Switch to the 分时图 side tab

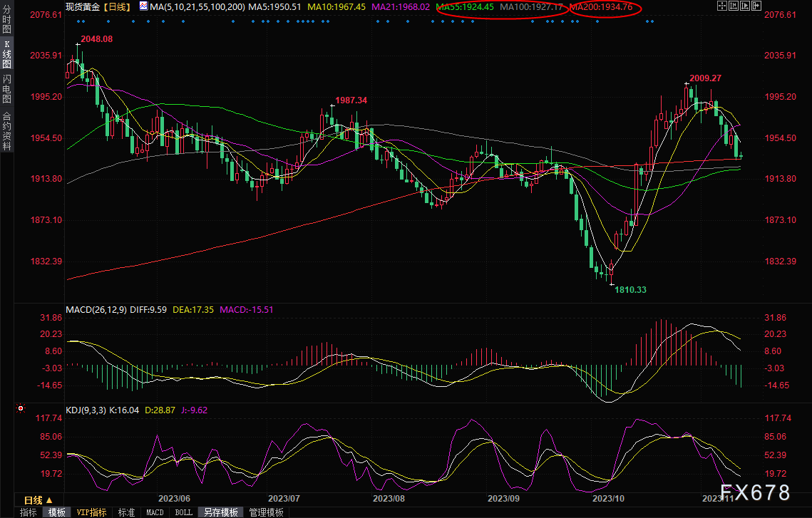click(x=6, y=19)
